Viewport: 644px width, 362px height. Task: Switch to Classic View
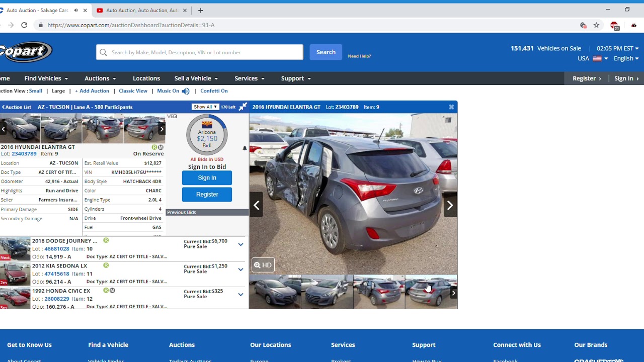tap(133, 91)
